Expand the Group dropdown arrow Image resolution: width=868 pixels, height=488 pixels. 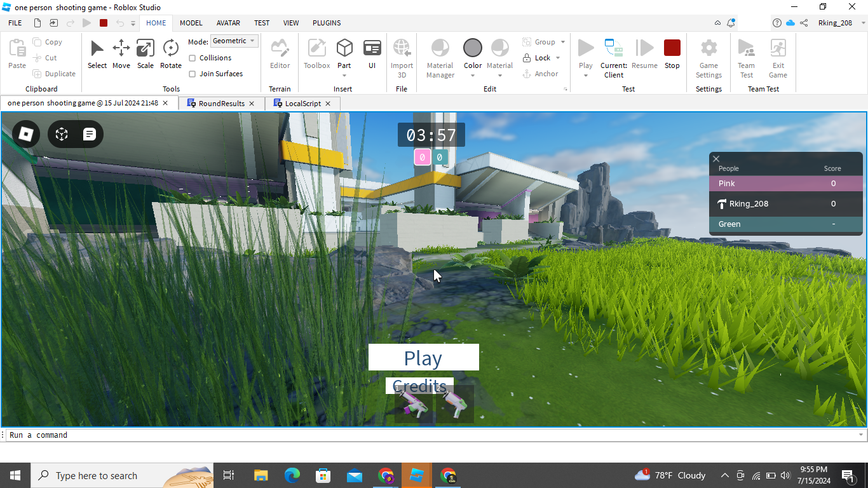pyautogui.click(x=562, y=42)
